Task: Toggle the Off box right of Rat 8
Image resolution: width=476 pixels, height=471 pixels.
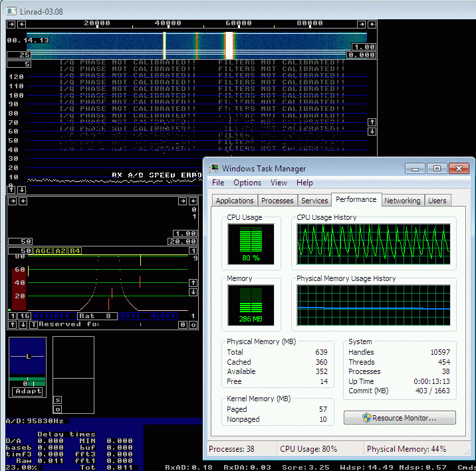Action: tap(128, 316)
